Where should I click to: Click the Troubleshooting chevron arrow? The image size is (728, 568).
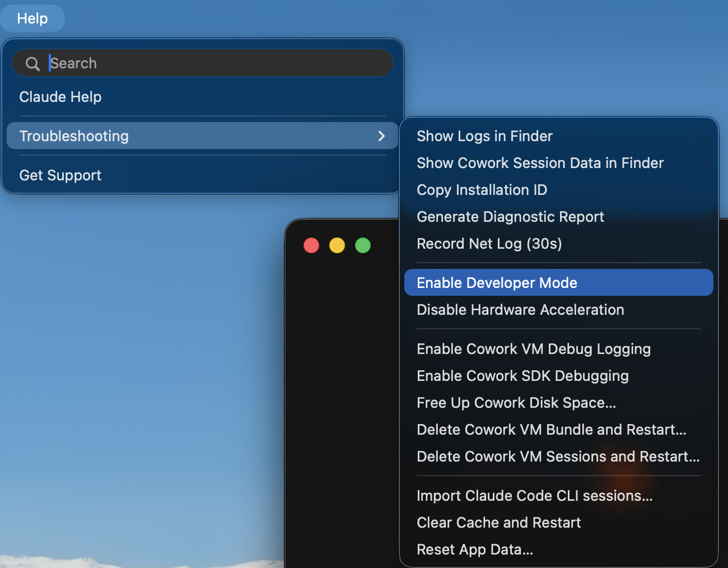[x=381, y=136]
